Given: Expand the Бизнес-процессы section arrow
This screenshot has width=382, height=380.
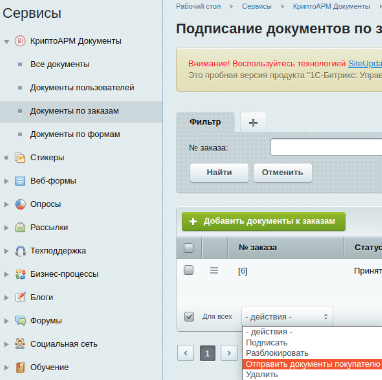Looking at the screenshot, I should [6, 274].
